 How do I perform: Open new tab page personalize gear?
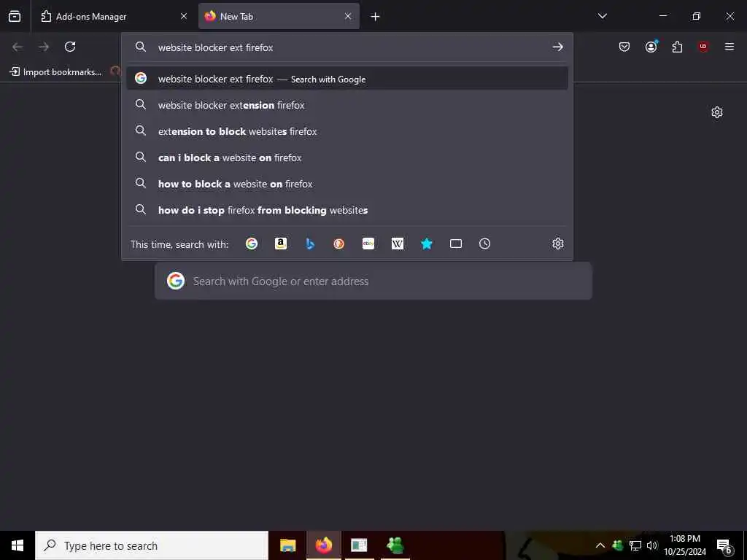click(716, 112)
